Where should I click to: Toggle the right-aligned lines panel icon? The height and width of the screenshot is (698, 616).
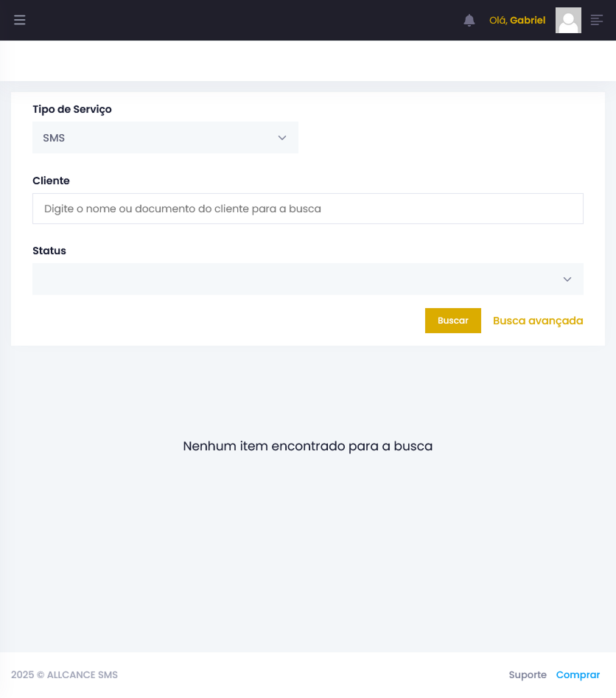click(596, 20)
